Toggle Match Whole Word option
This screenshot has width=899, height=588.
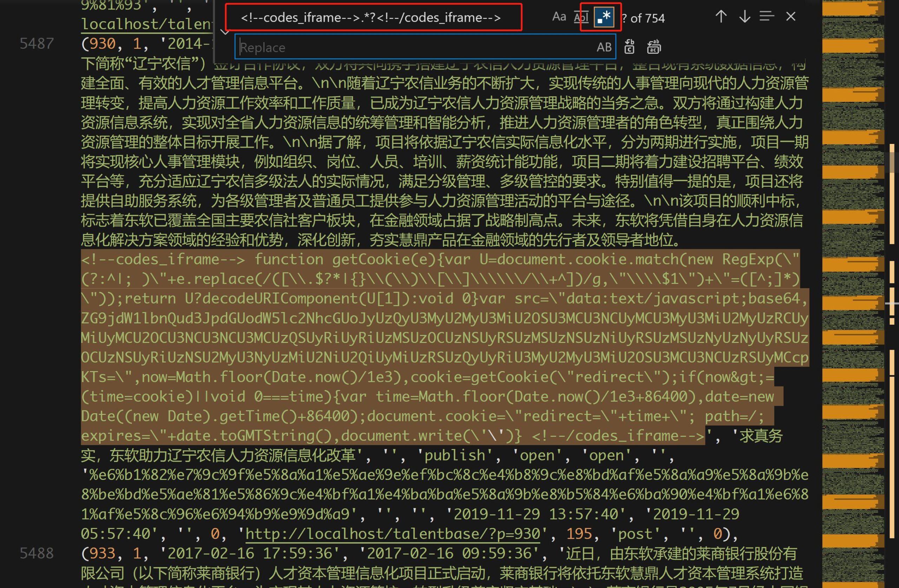pyautogui.click(x=581, y=17)
